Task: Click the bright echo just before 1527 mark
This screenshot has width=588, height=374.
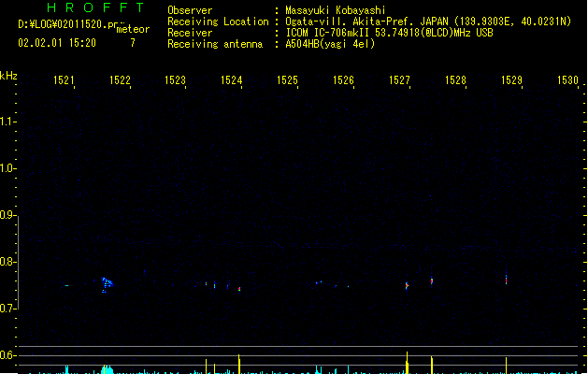Action: (407, 286)
